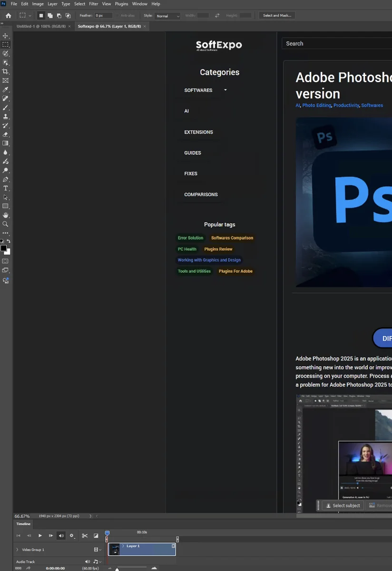This screenshot has width=392, height=571.
Task: Switch to the Untitled-1 document tab
Action: point(40,26)
